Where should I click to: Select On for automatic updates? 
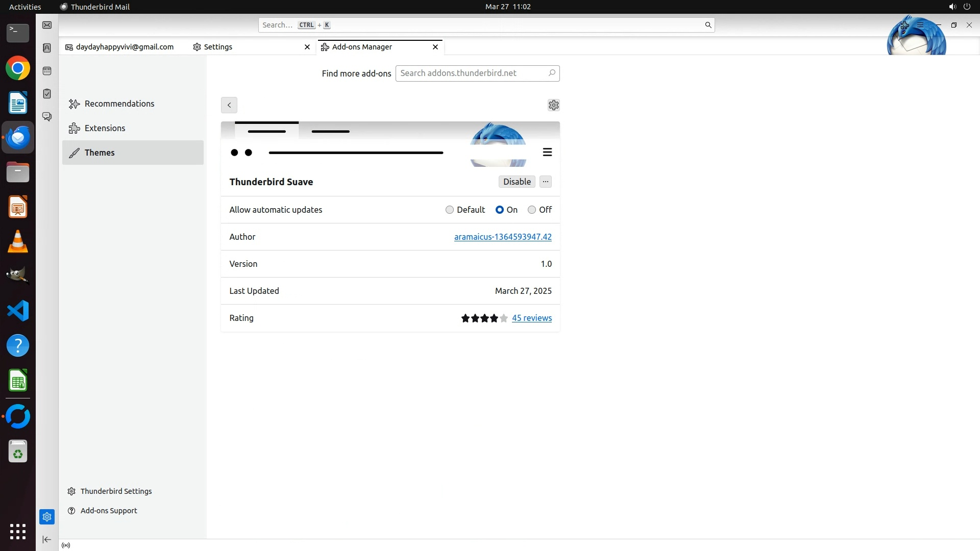coord(500,210)
